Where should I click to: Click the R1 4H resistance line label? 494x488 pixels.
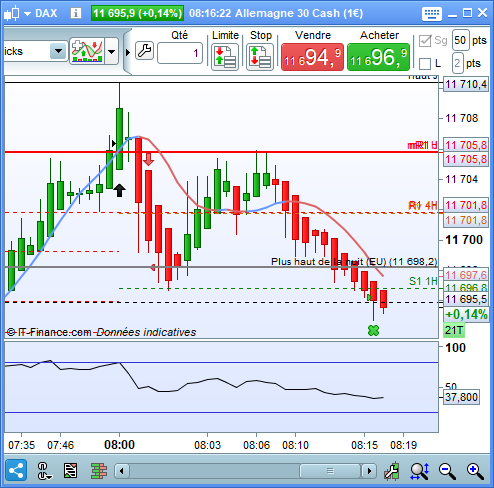(x=423, y=205)
